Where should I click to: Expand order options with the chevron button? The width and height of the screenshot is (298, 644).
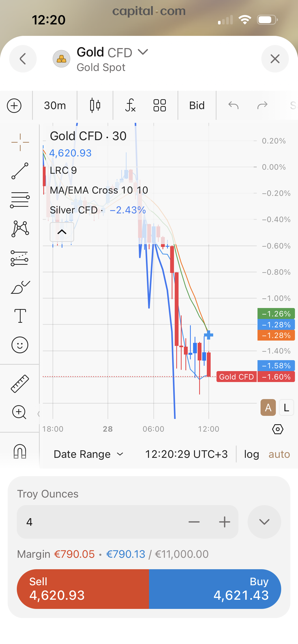click(x=264, y=522)
